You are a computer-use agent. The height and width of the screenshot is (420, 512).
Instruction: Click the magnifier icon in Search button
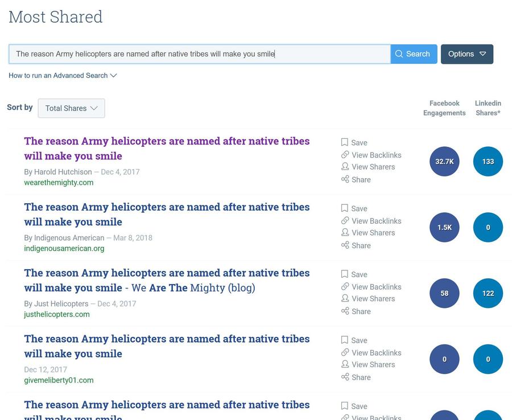click(x=399, y=54)
